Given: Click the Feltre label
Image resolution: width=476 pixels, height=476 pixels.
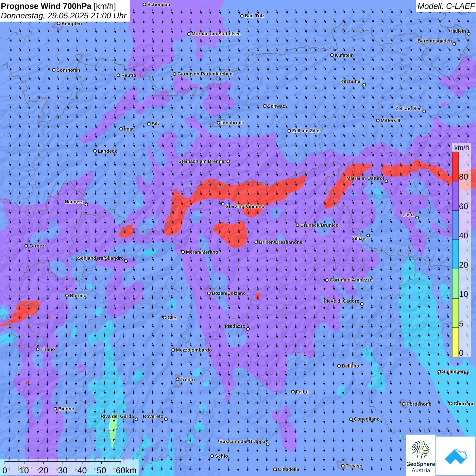Looking at the screenshot, I should point(302,392).
